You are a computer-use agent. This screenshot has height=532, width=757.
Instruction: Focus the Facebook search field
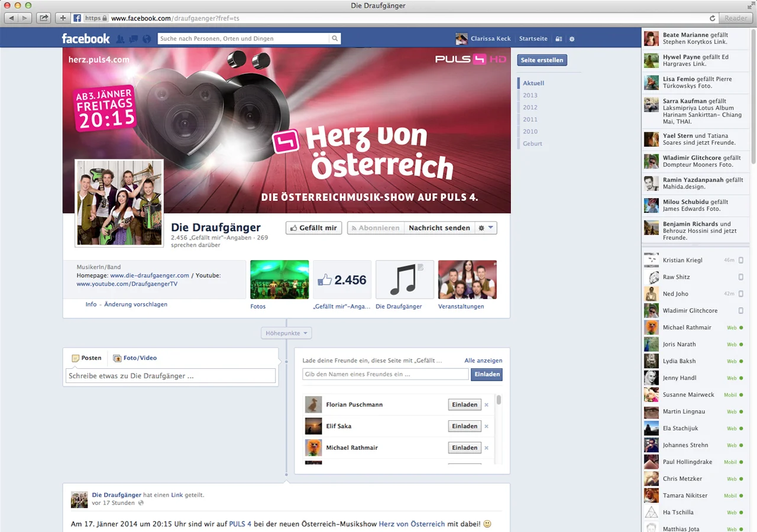tap(244, 38)
